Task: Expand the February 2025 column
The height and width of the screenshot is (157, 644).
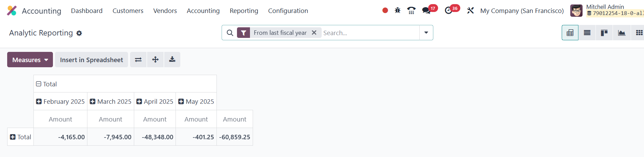Action: click(x=39, y=102)
